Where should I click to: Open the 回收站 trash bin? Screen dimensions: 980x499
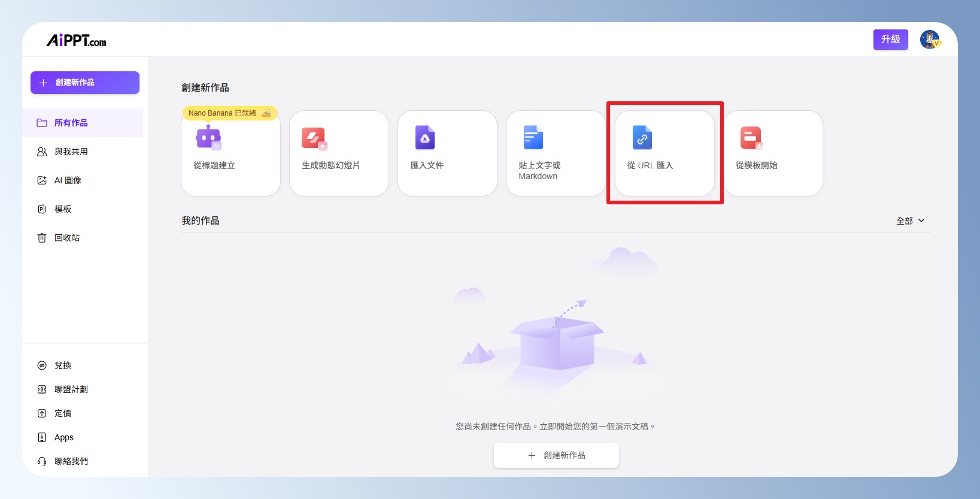[x=66, y=238]
